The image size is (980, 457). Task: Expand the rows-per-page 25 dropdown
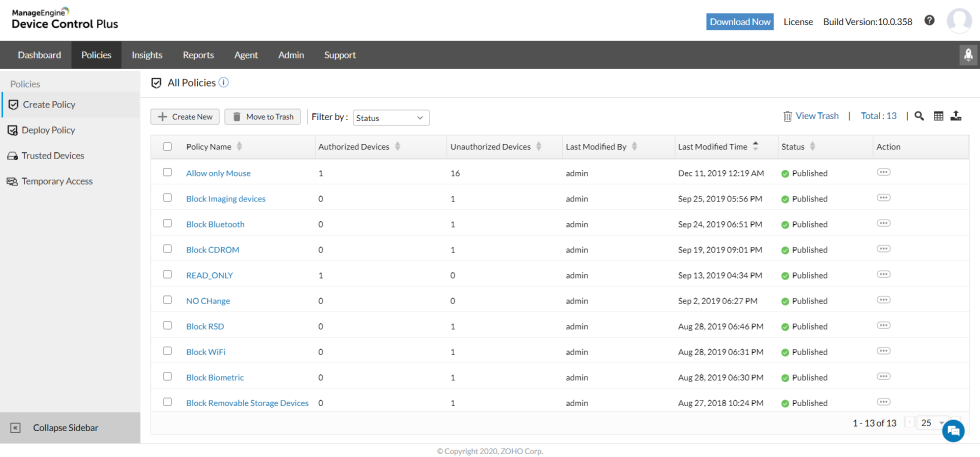click(932, 423)
